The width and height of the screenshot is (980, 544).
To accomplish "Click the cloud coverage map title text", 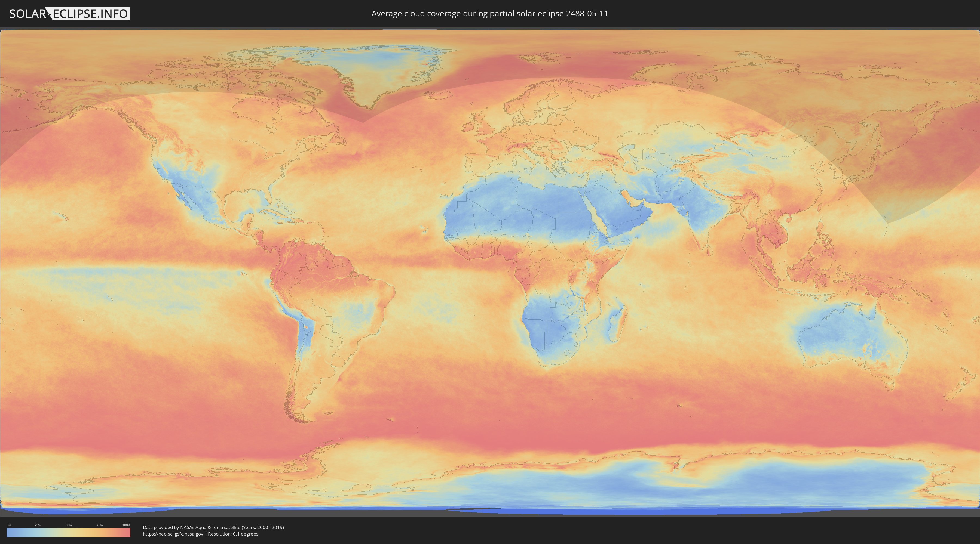I will click(490, 14).
